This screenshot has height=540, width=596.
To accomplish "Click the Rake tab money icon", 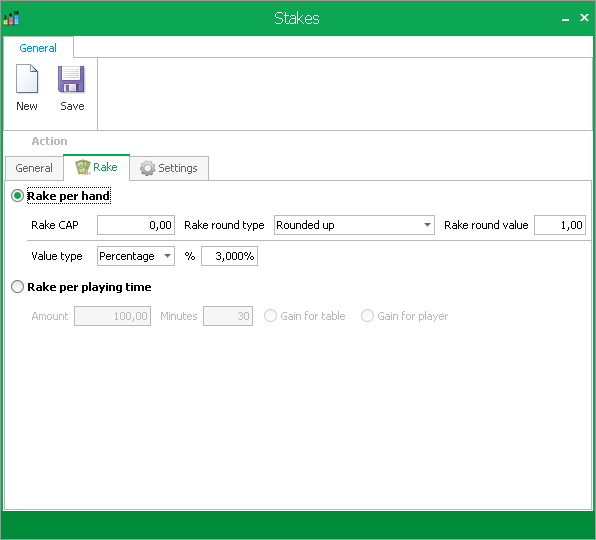I will [x=82, y=167].
